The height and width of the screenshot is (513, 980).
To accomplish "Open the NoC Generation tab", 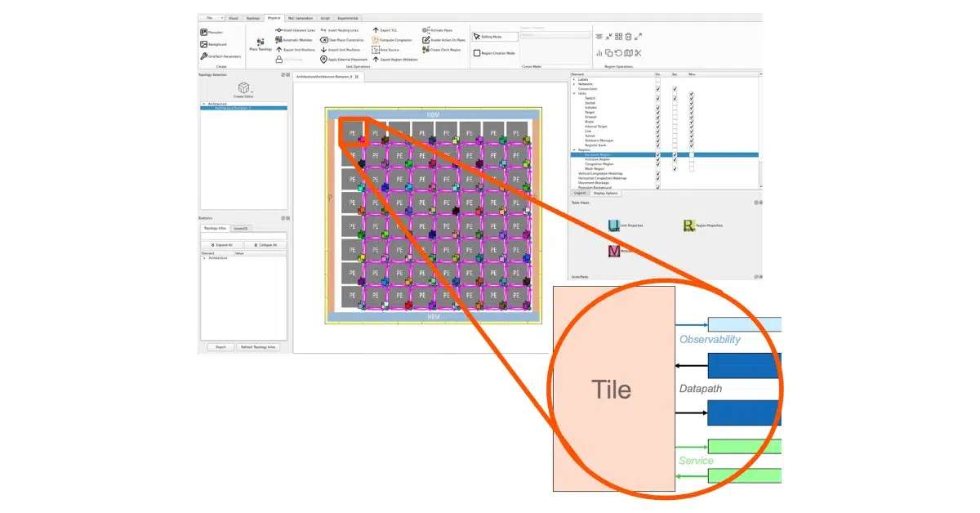I will tap(301, 17).
